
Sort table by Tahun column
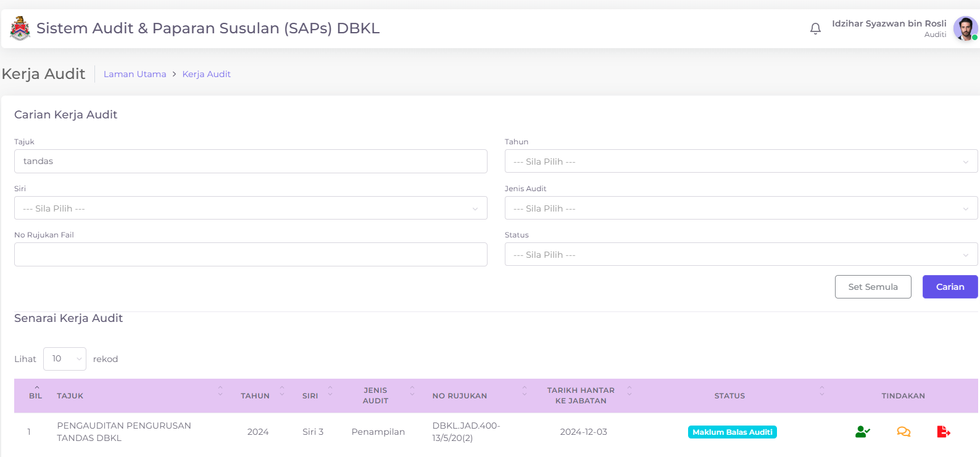[255, 396]
